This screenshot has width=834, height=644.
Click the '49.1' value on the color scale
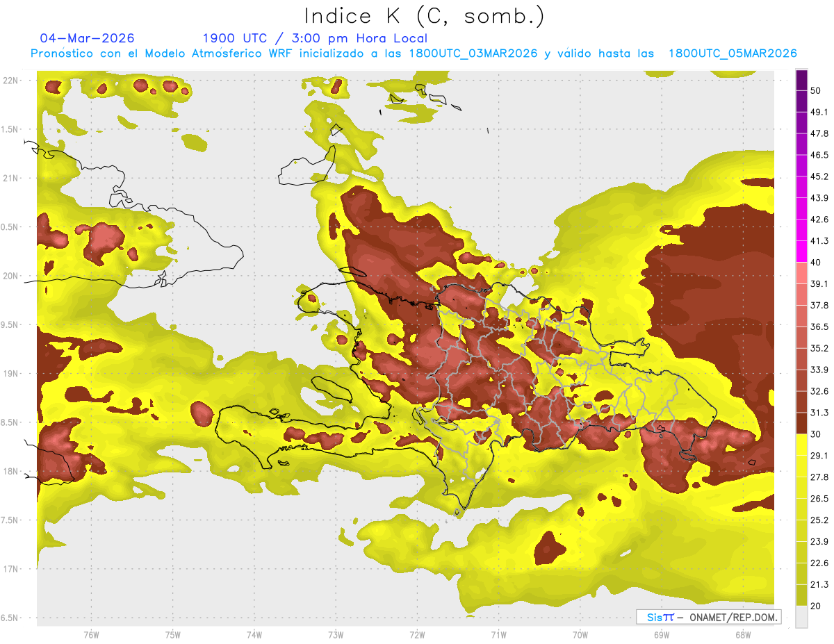[x=819, y=112]
